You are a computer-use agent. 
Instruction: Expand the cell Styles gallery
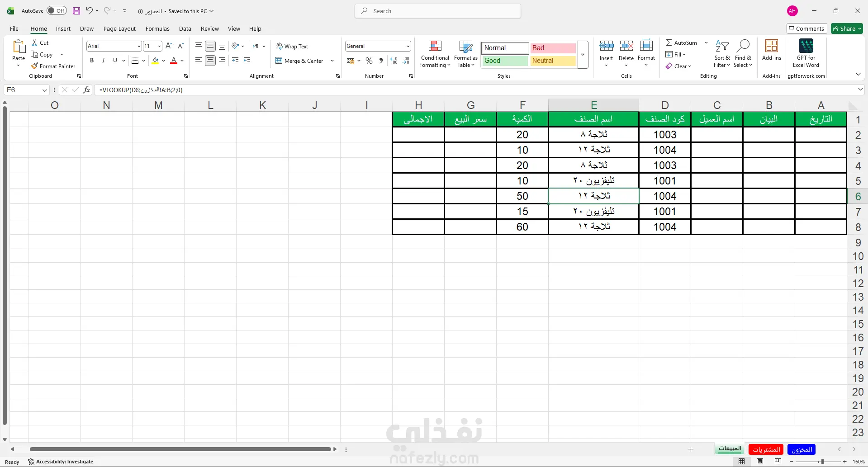583,55
